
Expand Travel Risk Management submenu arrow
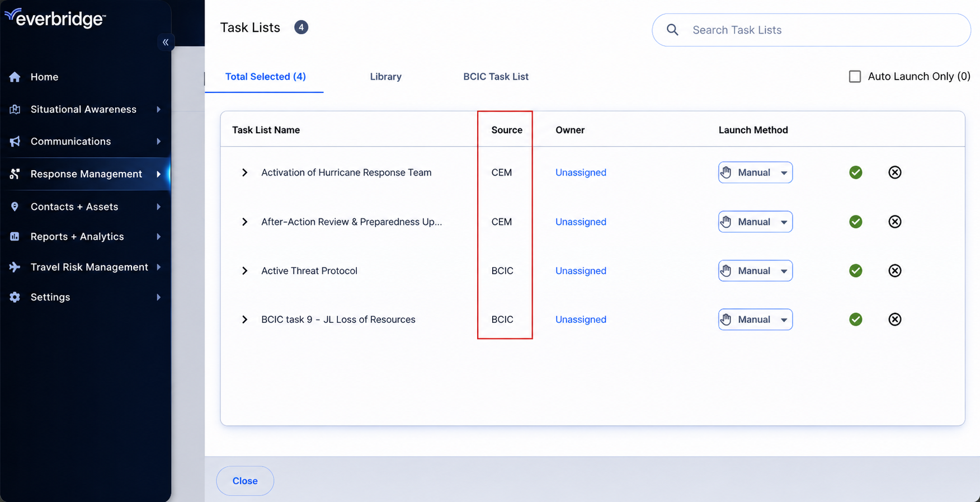coord(159,267)
